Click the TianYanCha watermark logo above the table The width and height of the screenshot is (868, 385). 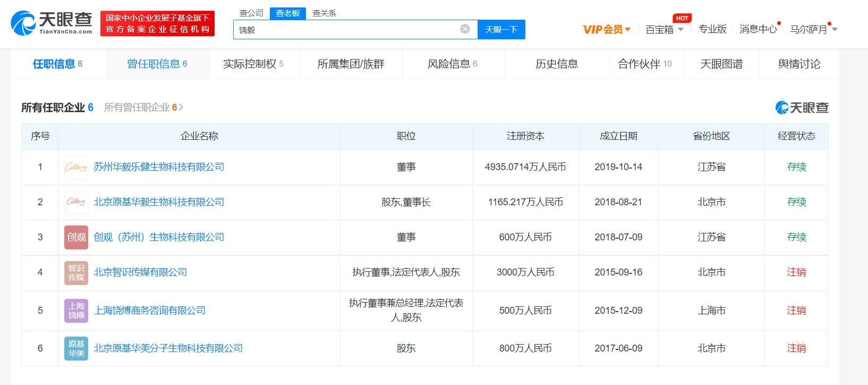pyautogui.click(x=802, y=107)
